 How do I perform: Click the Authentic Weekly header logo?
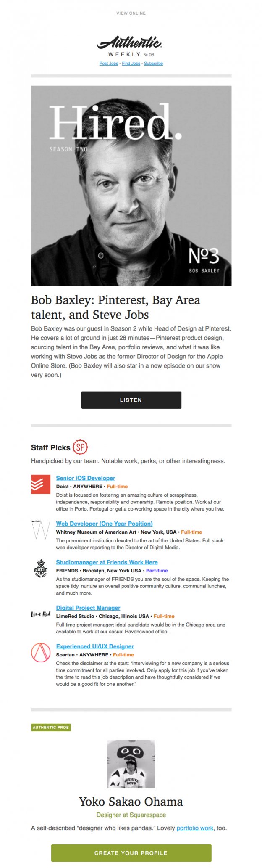(131, 42)
